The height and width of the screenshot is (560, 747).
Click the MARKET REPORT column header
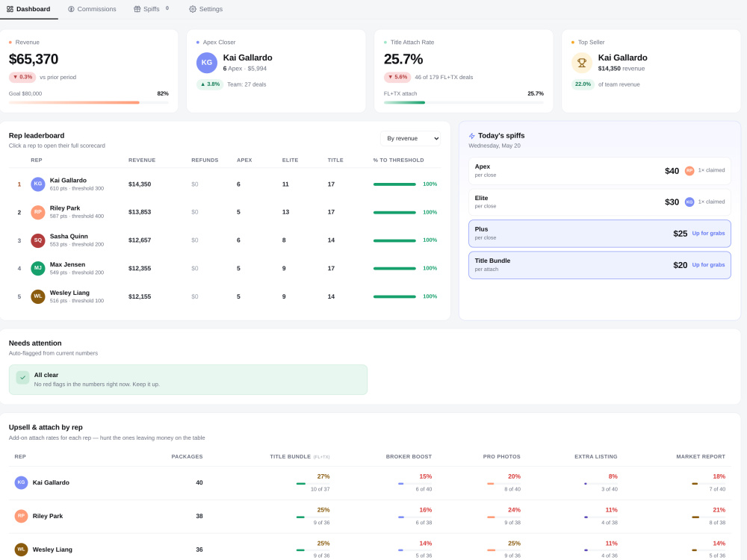tap(701, 457)
